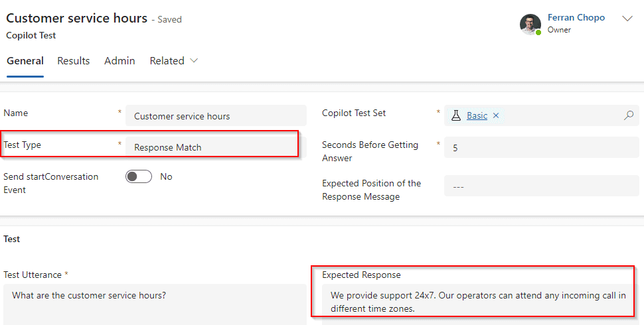
Task: Click the flask icon beside Basic
Action: point(456,115)
